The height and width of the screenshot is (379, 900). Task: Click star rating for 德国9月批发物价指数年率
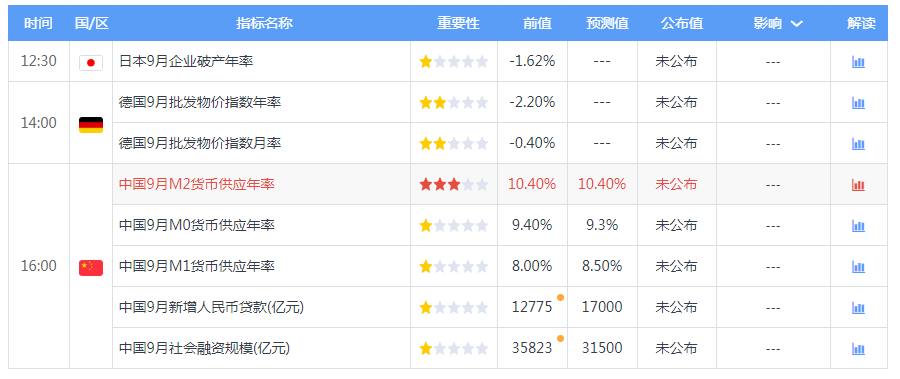click(x=453, y=103)
